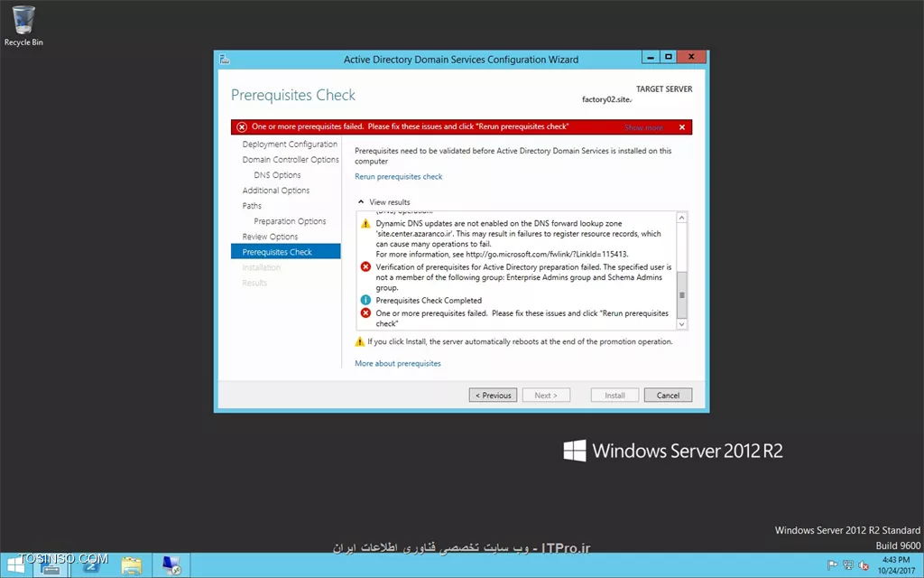924x578 pixels.
Task: Go to Domain Controller Options step
Action: pyautogui.click(x=291, y=159)
